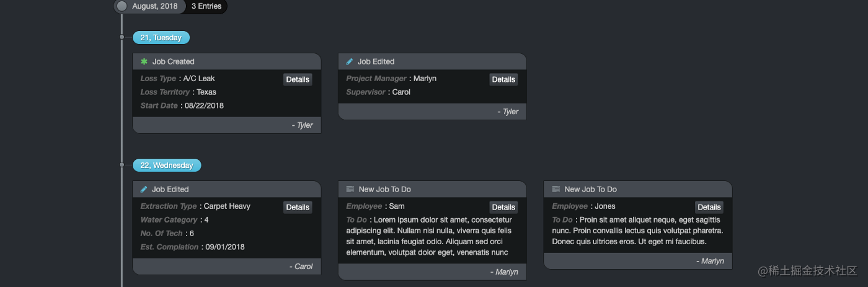This screenshot has width=868, height=287.
Task: Click the Lorem ipsum To Do text
Action: (x=428, y=236)
